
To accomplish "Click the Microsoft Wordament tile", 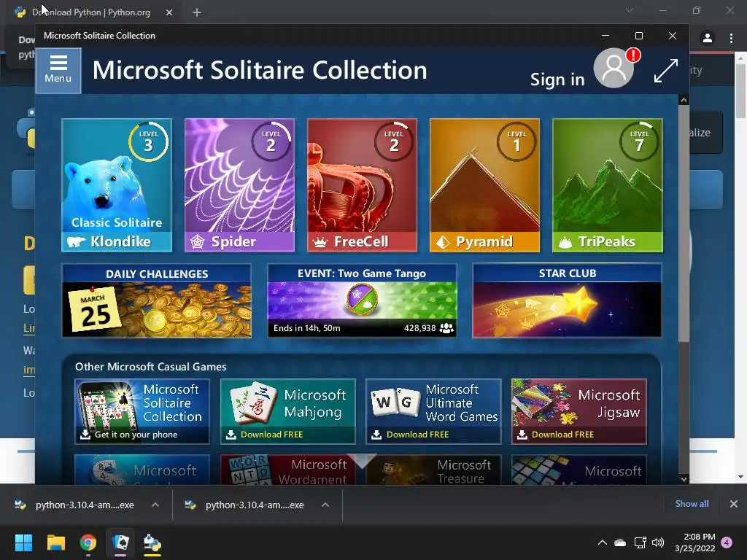I will [287, 470].
